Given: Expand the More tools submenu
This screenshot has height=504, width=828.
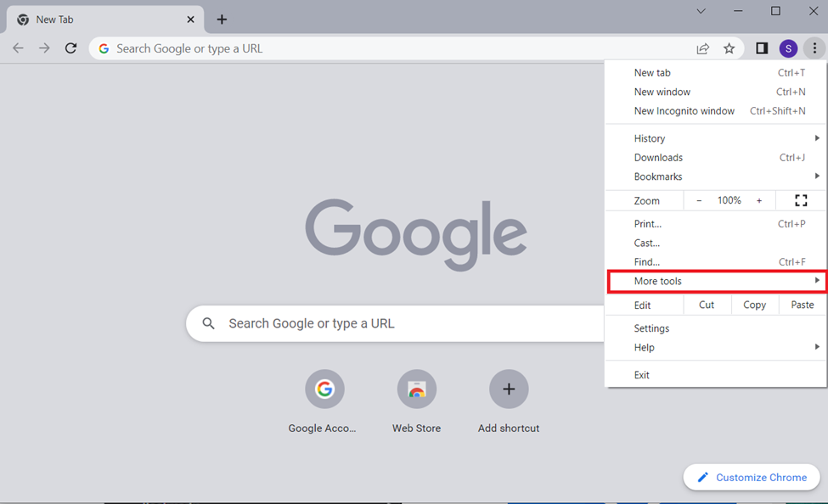Looking at the screenshot, I should 716,281.
